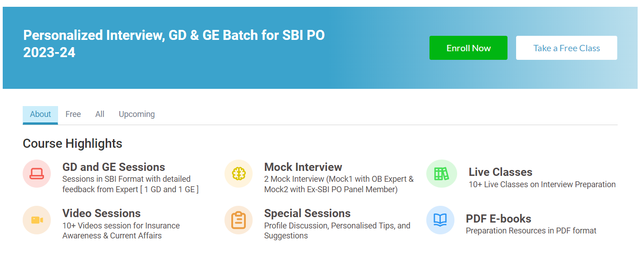Go to the Upcoming tab

[x=137, y=114]
